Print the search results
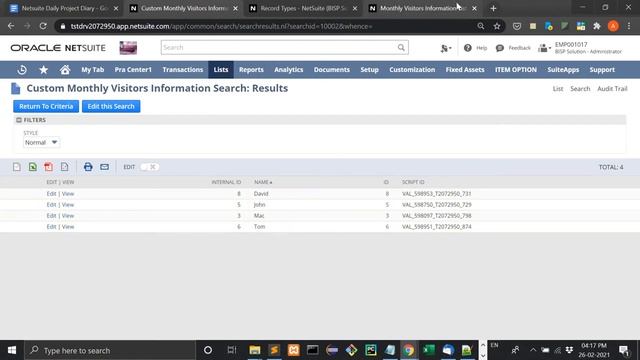 pos(88,167)
